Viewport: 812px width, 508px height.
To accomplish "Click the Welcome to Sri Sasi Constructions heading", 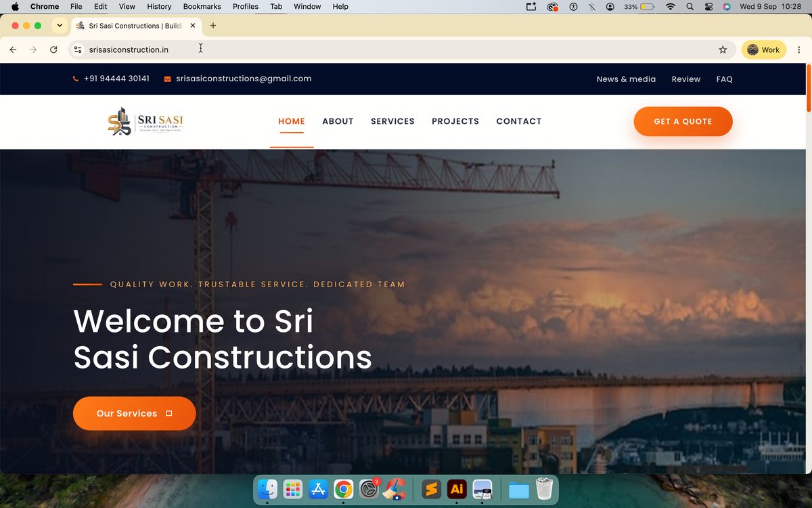I will 223,339.
